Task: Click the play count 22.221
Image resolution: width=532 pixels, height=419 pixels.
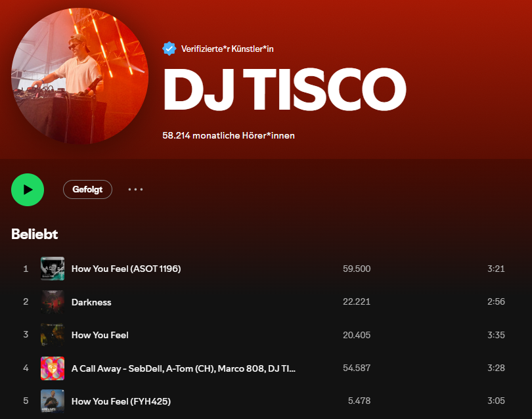Action: [x=357, y=301]
